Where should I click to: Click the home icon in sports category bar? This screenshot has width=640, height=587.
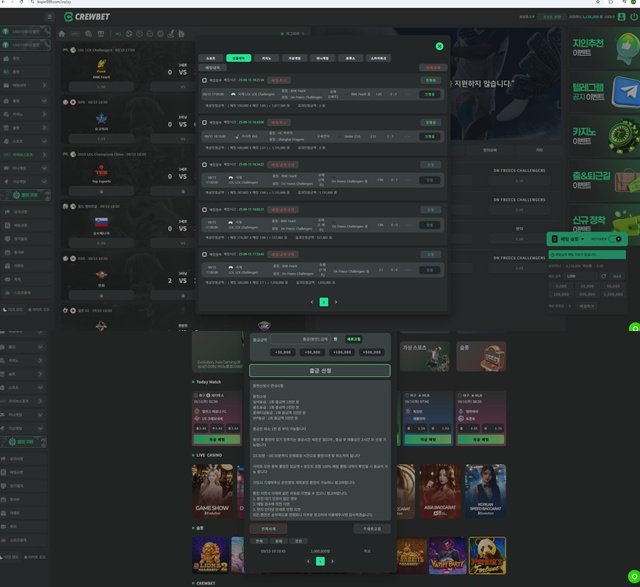coord(64,34)
